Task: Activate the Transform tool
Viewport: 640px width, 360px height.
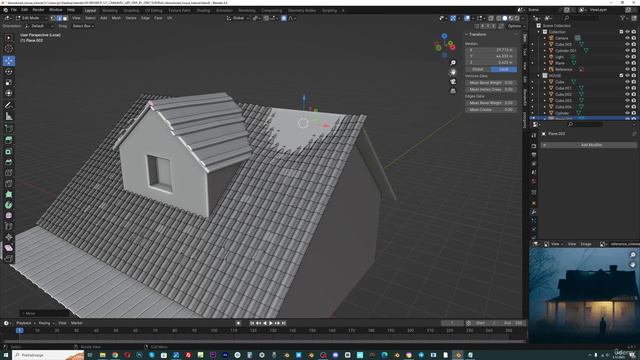Action: (9, 93)
